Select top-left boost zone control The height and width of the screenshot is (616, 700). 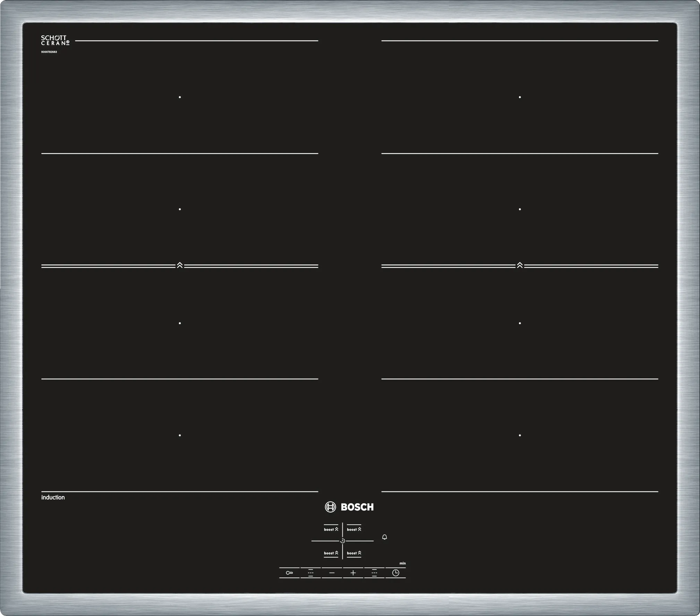tap(331, 529)
